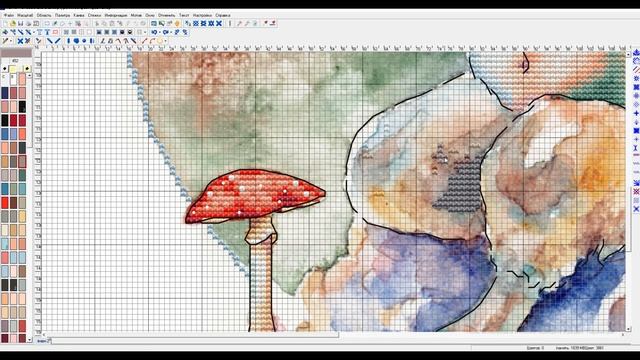The height and width of the screenshot is (360, 640).
Task: Select the half stitch forward-slash tool
Action: pos(58,41)
